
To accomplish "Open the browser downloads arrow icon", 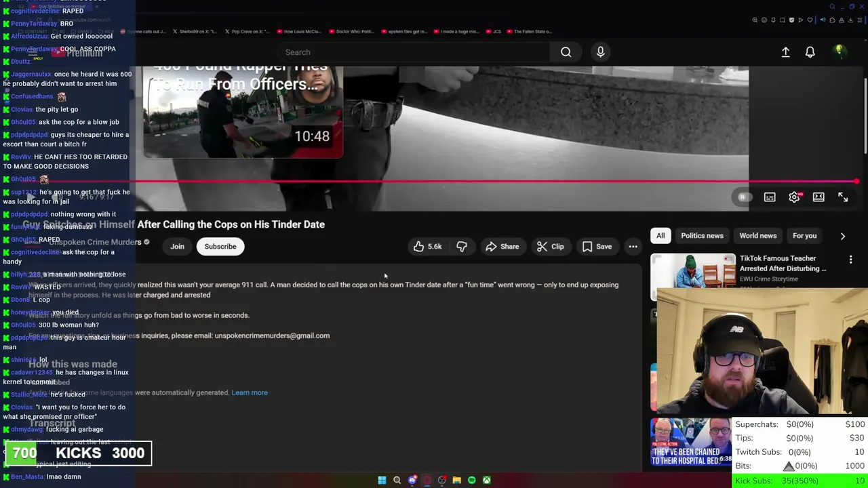I will pos(850,20).
